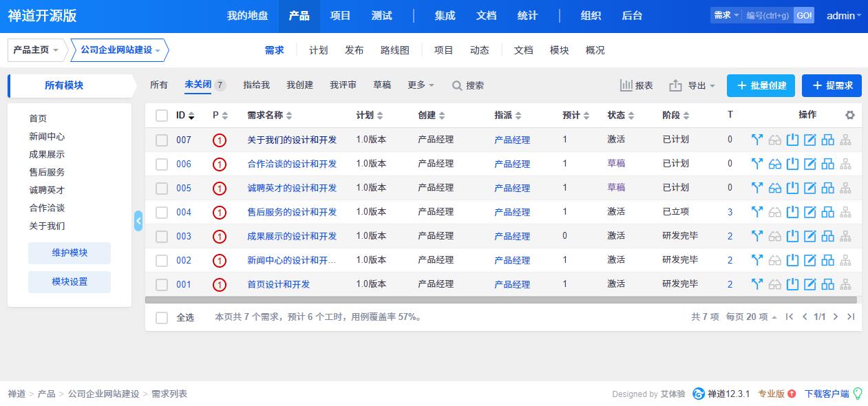
Task: Click the change (branch) icon for story 007
Action: [756, 140]
